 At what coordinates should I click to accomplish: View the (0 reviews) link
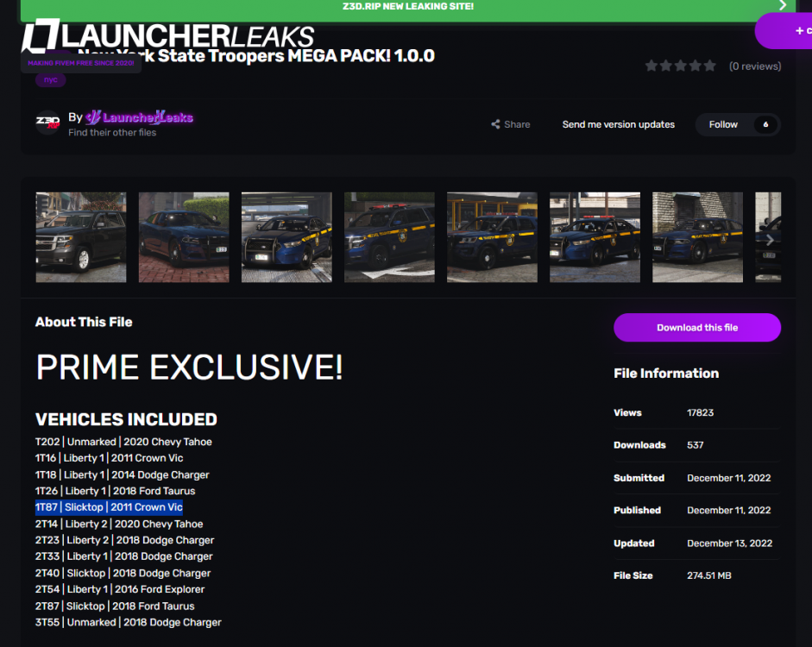pyautogui.click(x=754, y=66)
